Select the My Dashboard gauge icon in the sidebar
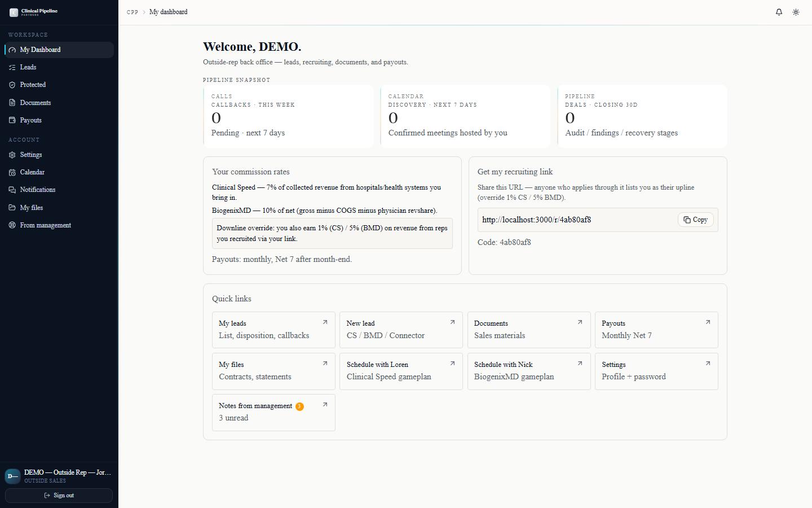The height and width of the screenshot is (508, 812). tap(12, 50)
